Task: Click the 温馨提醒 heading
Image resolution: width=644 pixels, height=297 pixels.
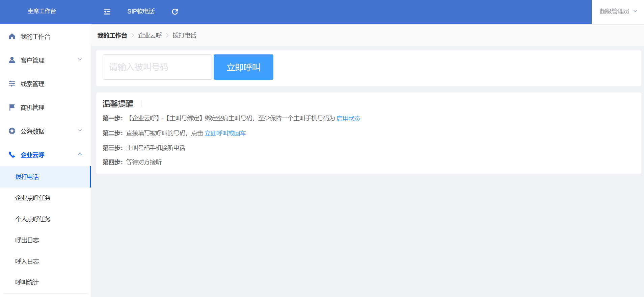Action: coord(118,104)
